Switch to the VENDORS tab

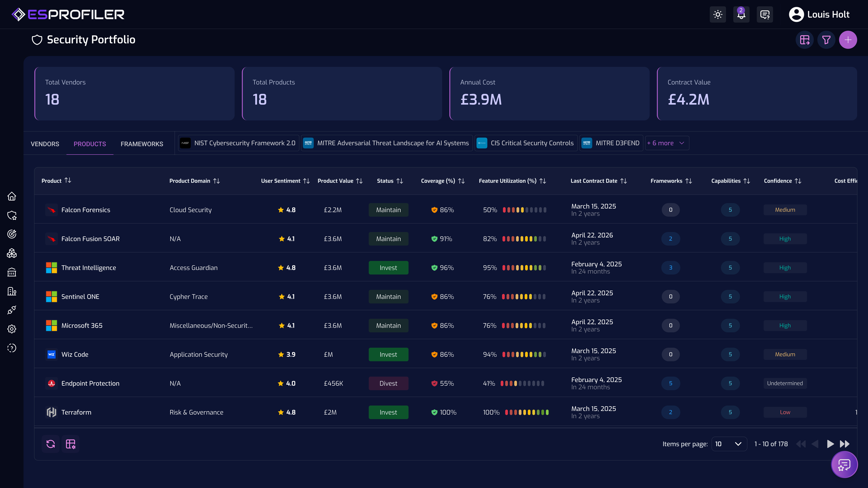pyautogui.click(x=45, y=144)
